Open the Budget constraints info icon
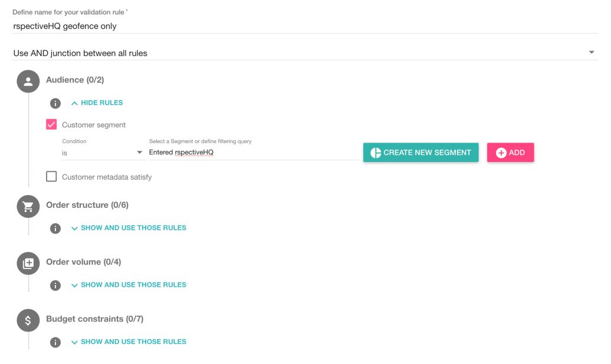 [x=55, y=342]
